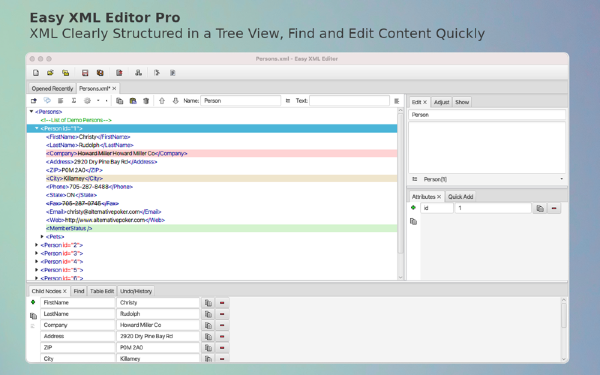Click the Save icon with red floppy disk
Viewport: 600px width, 375px height.
[x=85, y=73]
